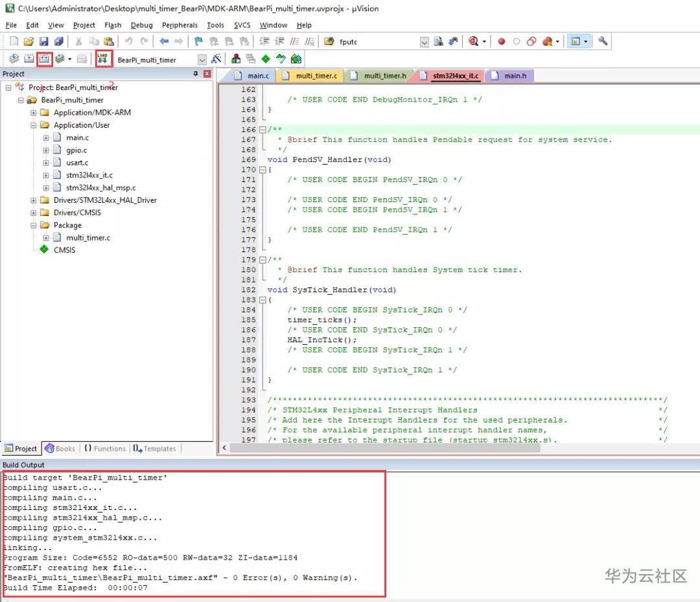Image resolution: width=700 pixels, height=602 pixels.
Task: Build target toolbar icon
Action: (29, 59)
